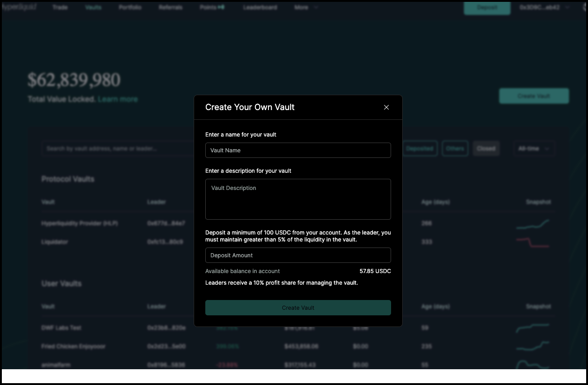
Task: Toggle the Deposited vaults filter
Action: point(419,148)
